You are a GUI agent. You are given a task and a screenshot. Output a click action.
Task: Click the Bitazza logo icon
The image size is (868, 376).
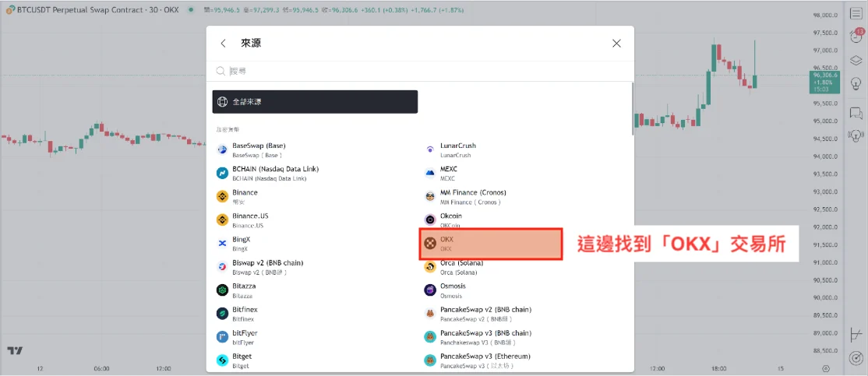(222, 291)
